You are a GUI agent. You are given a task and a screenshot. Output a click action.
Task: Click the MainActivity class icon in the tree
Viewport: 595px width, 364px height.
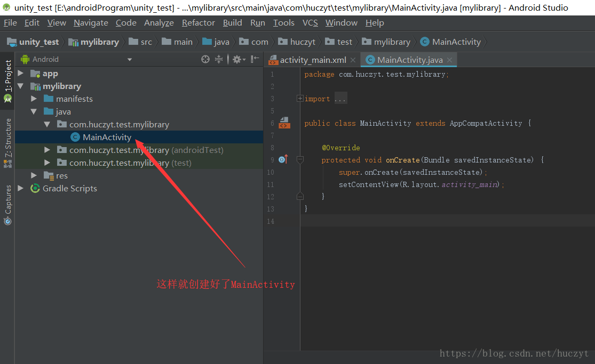click(x=75, y=137)
